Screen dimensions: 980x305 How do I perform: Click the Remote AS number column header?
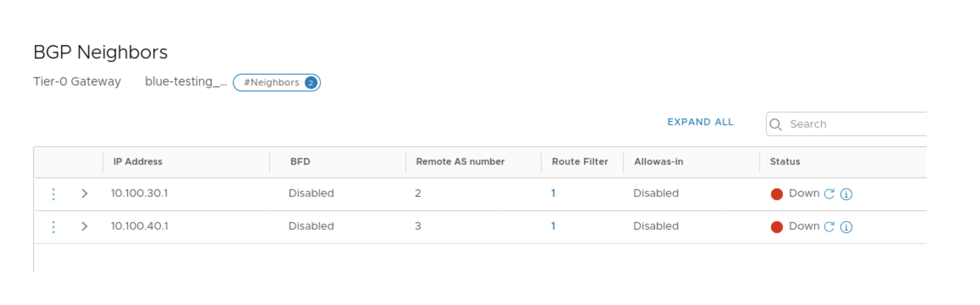tap(460, 162)
